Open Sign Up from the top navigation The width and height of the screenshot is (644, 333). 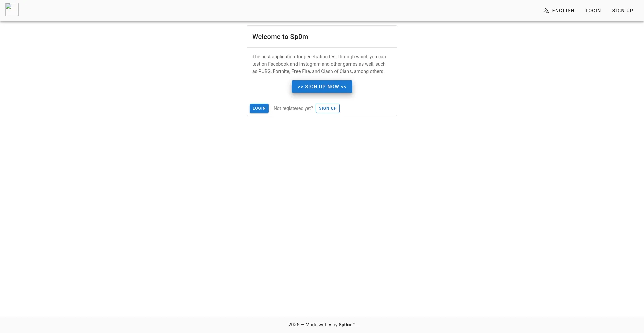(x=623, y=11)
